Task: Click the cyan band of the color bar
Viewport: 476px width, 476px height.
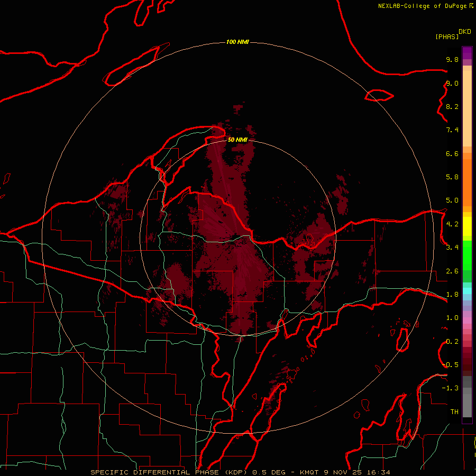Action: [467, 291]
